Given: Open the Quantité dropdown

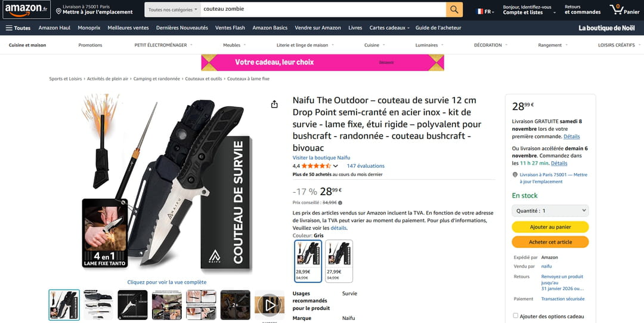Looking at the screenshot, I should click(550, 211).
